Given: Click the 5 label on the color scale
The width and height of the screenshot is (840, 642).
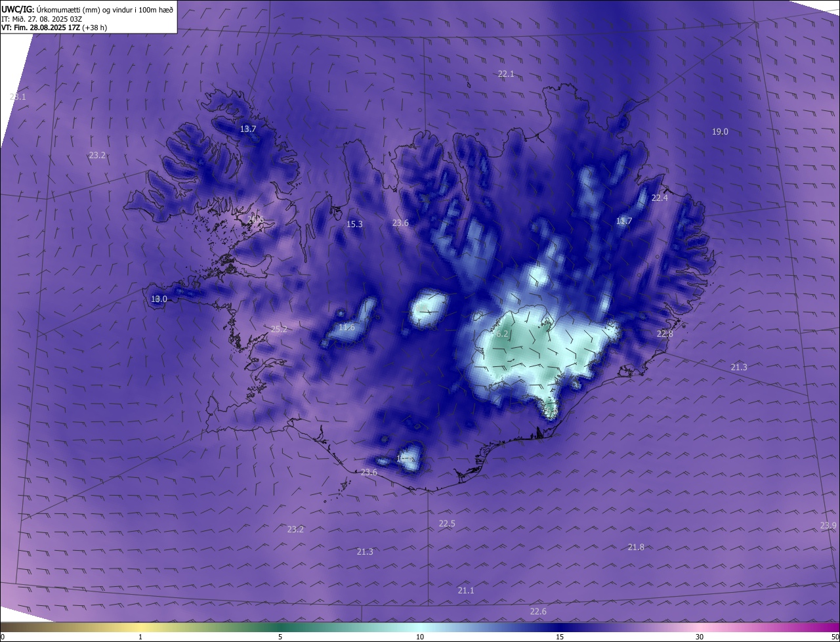Looking at the screenshot, I should [x=280, y=637].
